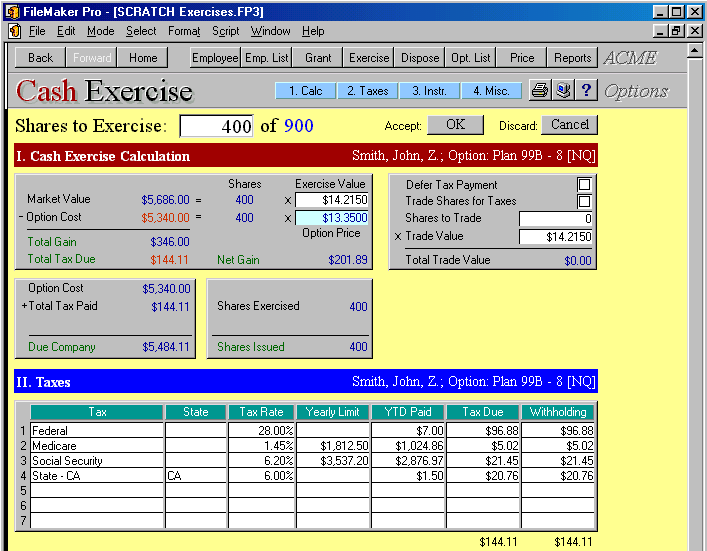Click the FileMaker document icon in the menu bar
The image size is (707, 551).
tap(15, 31)
